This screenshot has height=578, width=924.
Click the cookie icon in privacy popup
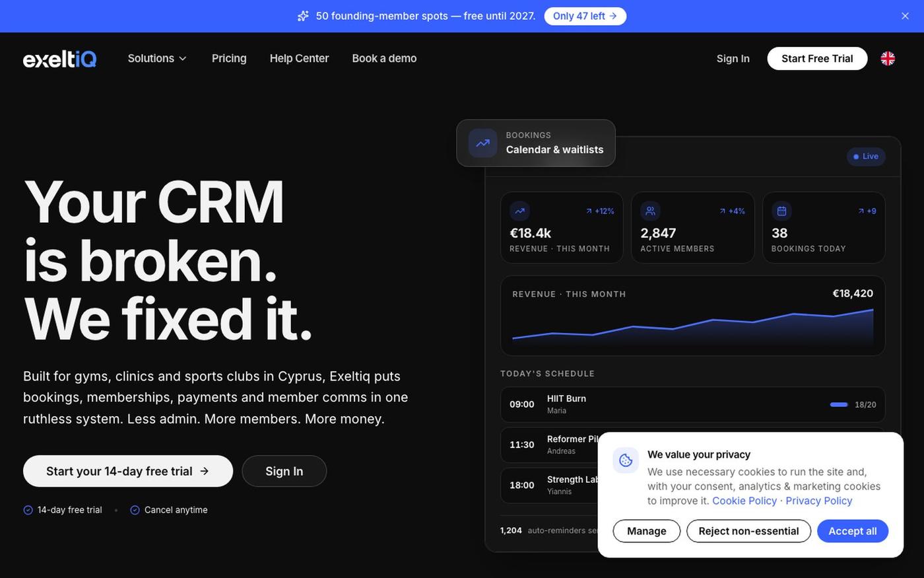[626, 460]
